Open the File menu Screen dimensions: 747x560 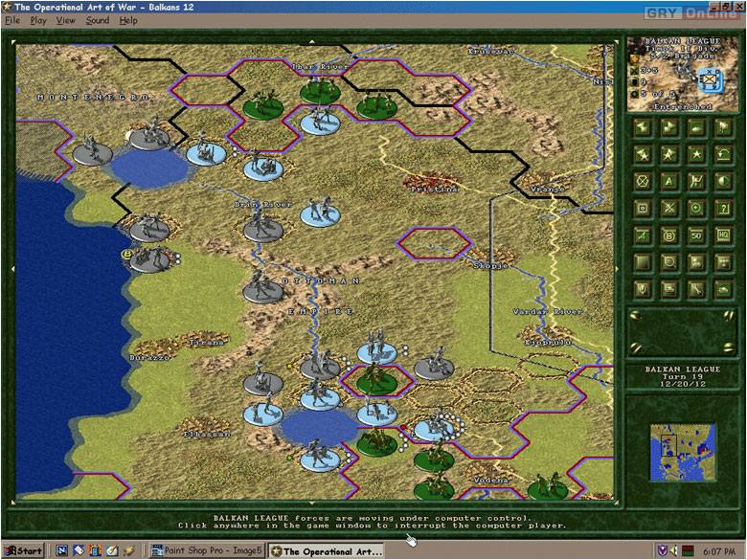click(12, 20)
